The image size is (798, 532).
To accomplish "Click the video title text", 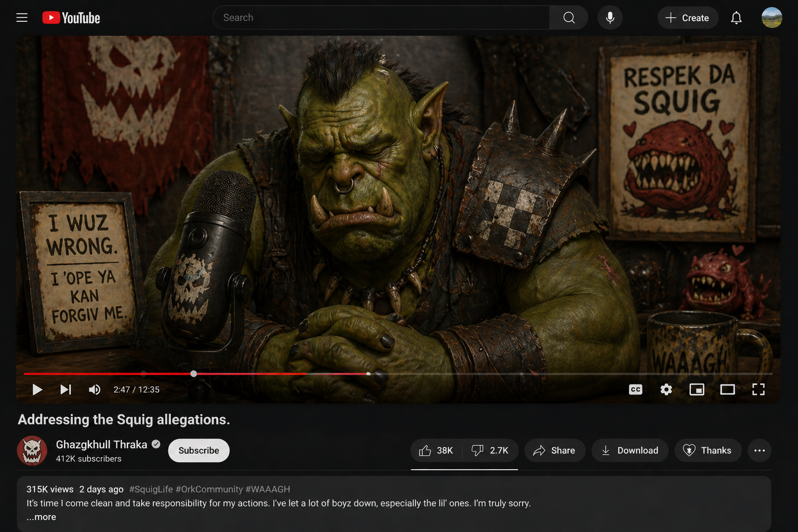I will click(x=124, y=419).
